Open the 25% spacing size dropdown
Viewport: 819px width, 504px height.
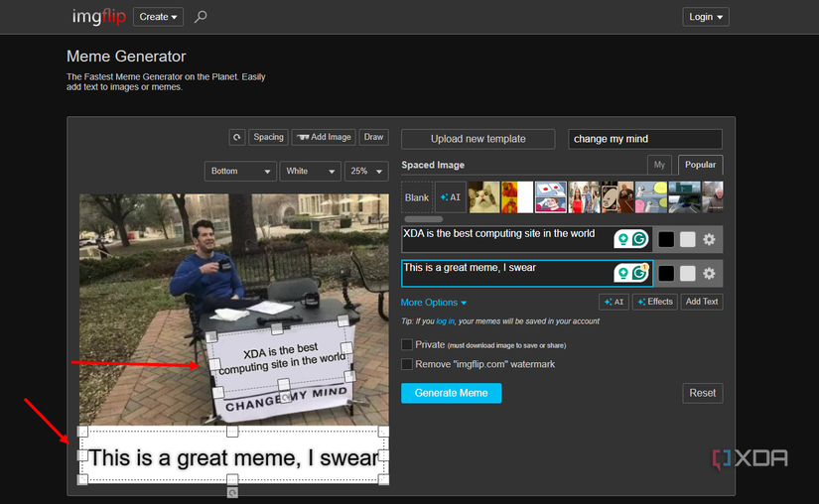[x=366, y=171]
